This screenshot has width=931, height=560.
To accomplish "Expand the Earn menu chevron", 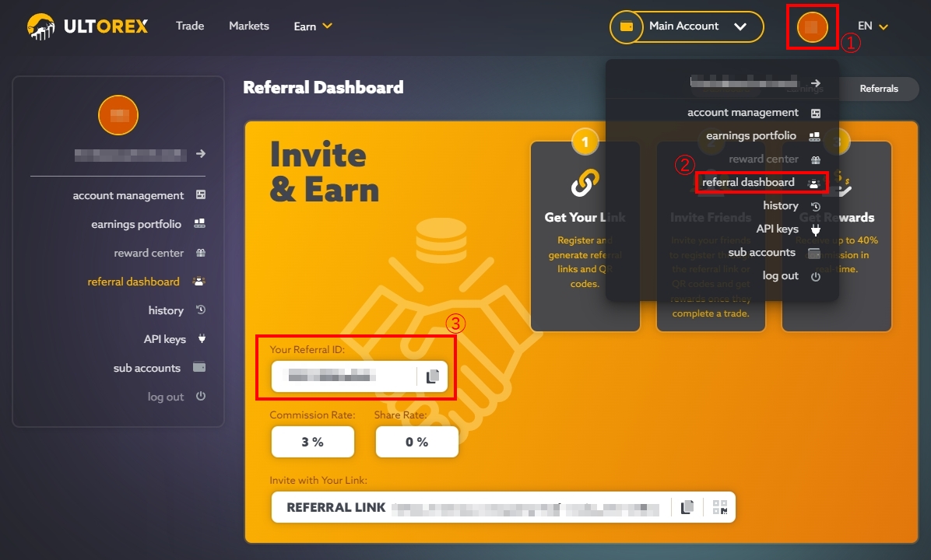I will (x=327, y=26).
